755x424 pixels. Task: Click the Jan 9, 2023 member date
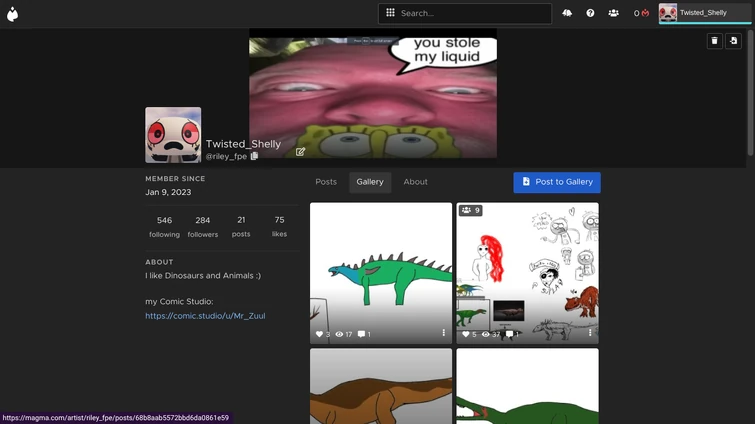(168, 192)
